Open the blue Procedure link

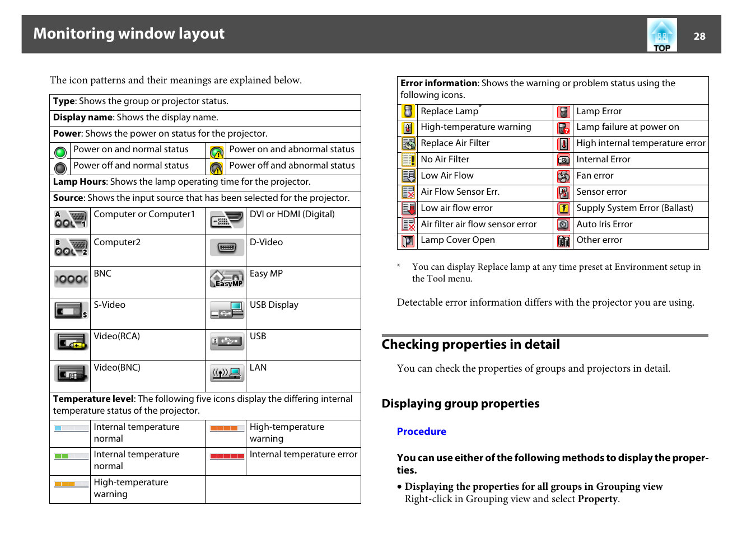(x=422, y=432)
